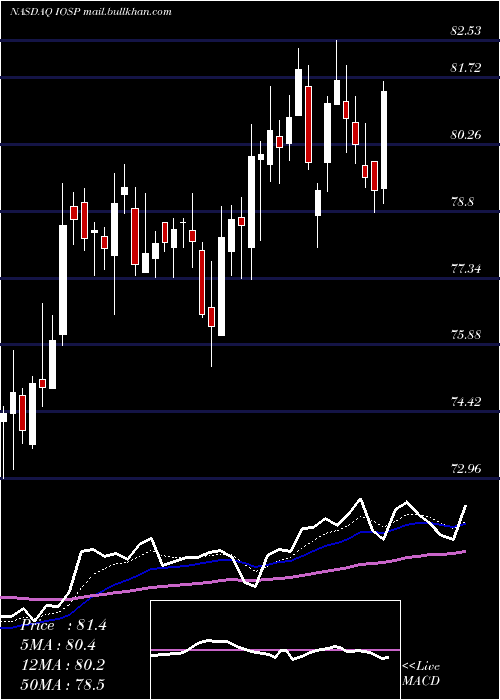Click the 78.8 price level label

(462, 201)
